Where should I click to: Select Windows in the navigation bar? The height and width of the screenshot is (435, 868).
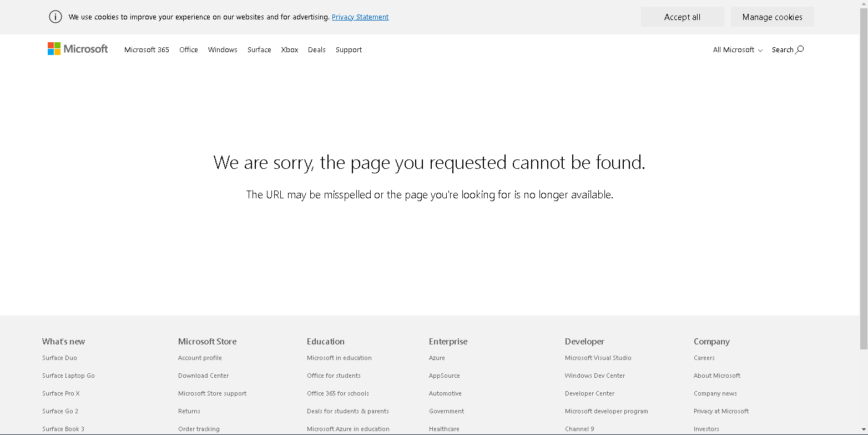tap(223, 49)
